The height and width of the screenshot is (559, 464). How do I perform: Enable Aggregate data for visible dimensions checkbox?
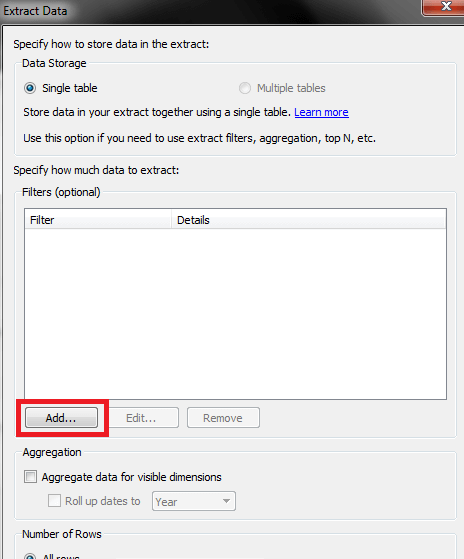[x=30, y=477]
